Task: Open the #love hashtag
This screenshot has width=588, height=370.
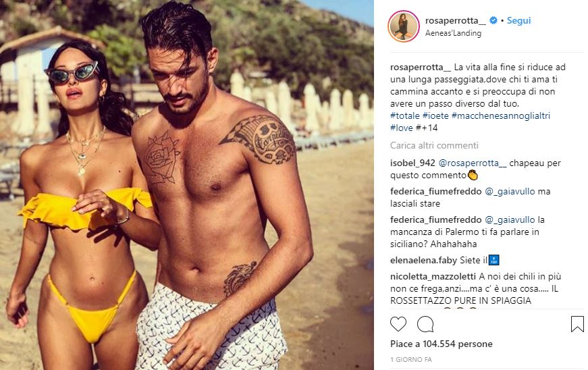Action: pyautogui.click(x=401, y=128)
